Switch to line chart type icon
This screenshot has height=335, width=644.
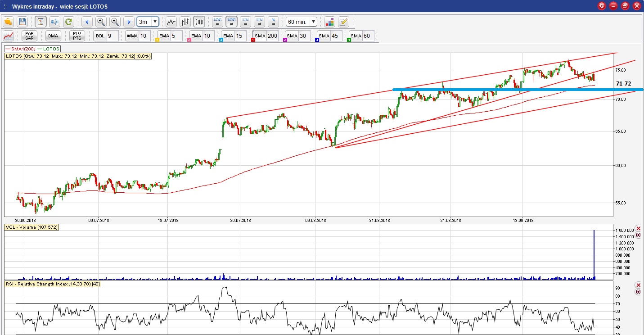(171, 22)
